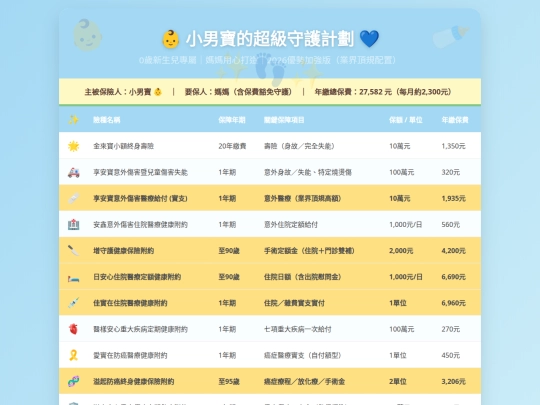Screen dimensions: 540x405
Task: Click the 壽險（身故／完全失能） cell
Action: point(299,146)
